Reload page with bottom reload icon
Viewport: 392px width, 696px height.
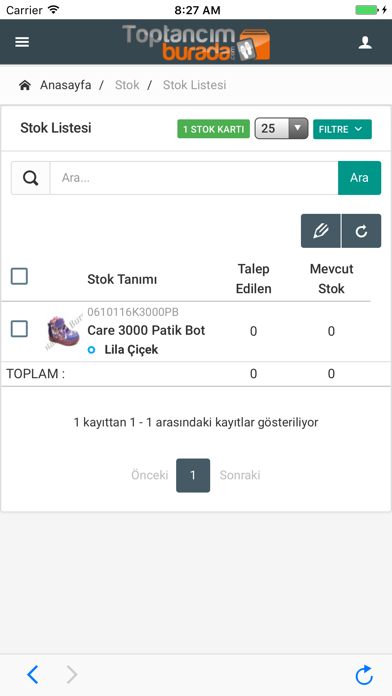[364, 675]
